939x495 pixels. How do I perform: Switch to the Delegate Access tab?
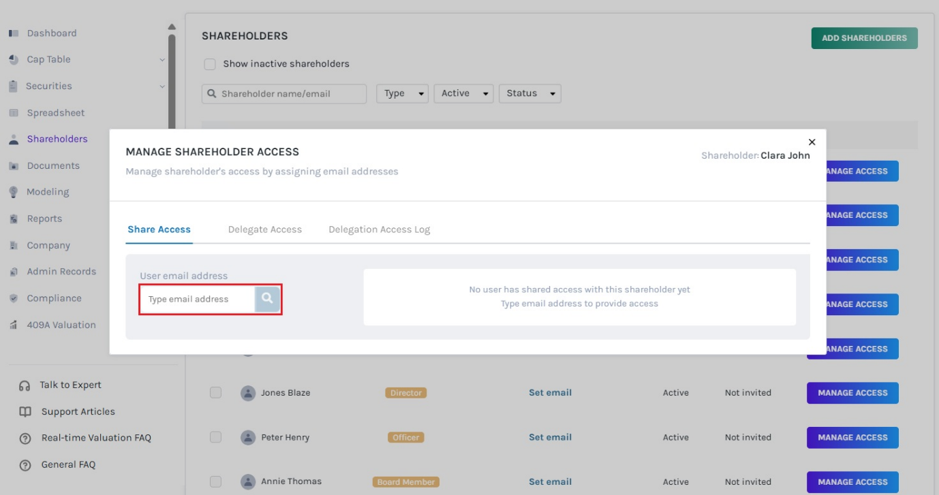click(265, 229)
